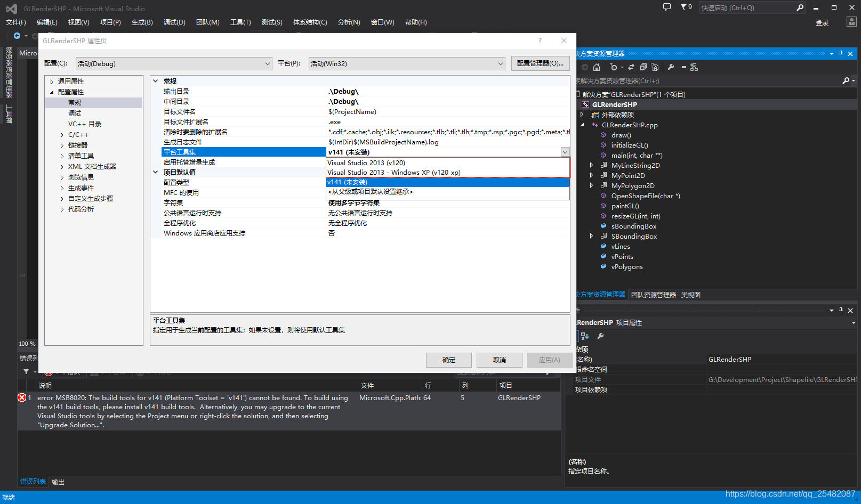Click the help question mark in property dialog
The image size is (861, 504).
pyautogui.click(x=540, y=40)
